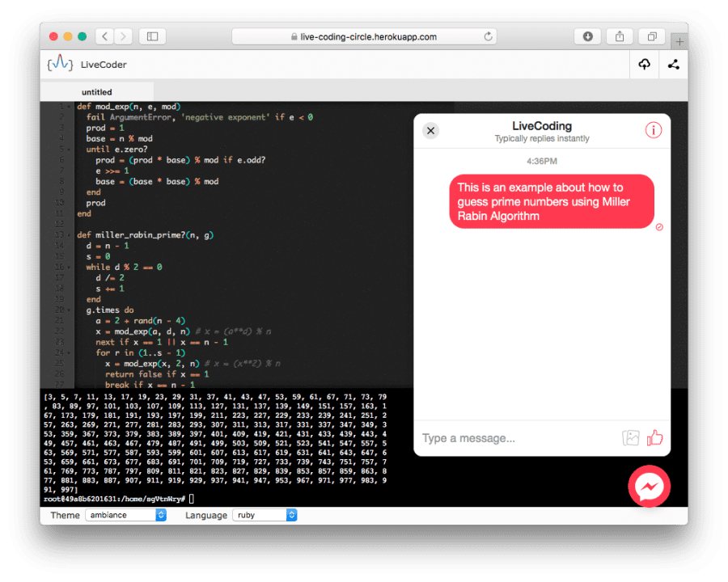
Task: Click the 'def miller_rabin_prime?' code line
Action: pyautogui.click(x=145, y=235)
